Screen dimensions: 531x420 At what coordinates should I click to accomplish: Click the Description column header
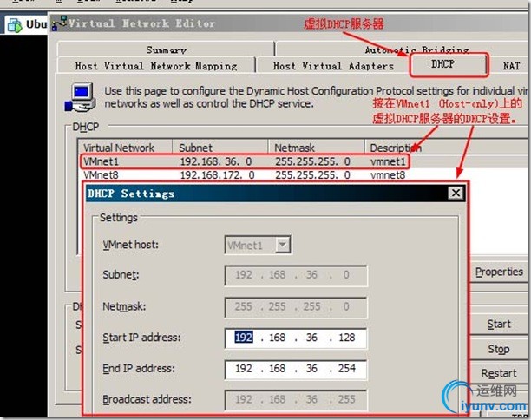446,148
